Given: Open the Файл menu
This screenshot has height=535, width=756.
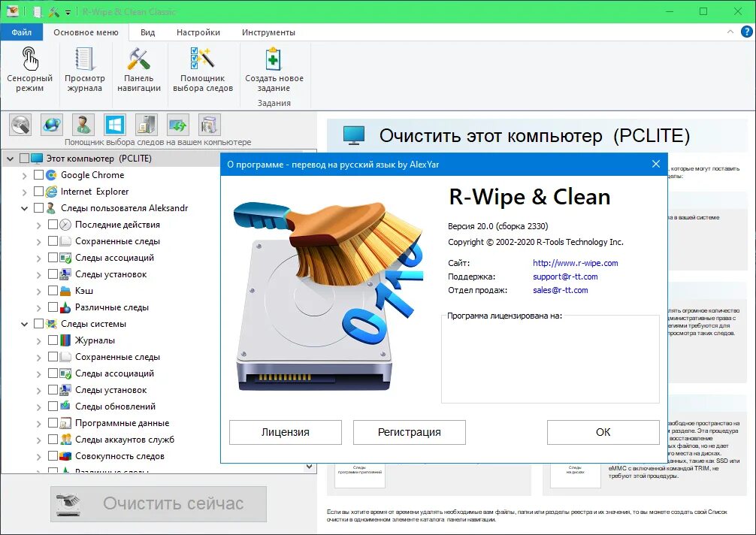Looking at the screenshot, I should click(x=22, y=32).
